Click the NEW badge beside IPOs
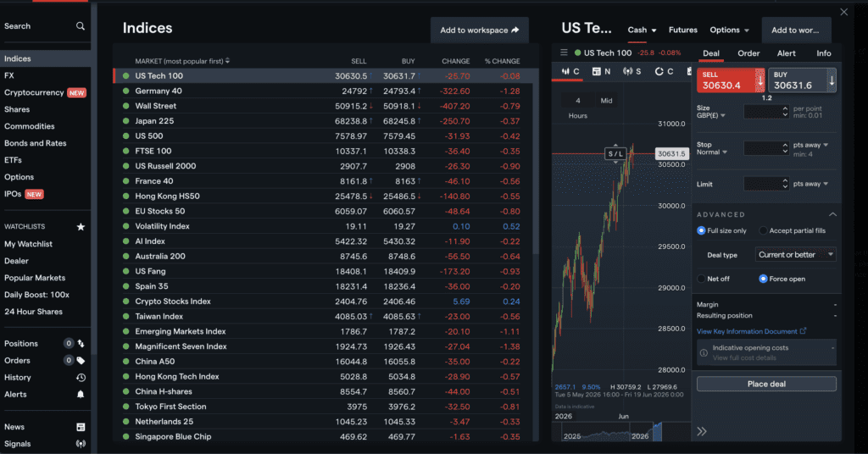868x454 pixels. click(34, 194)
